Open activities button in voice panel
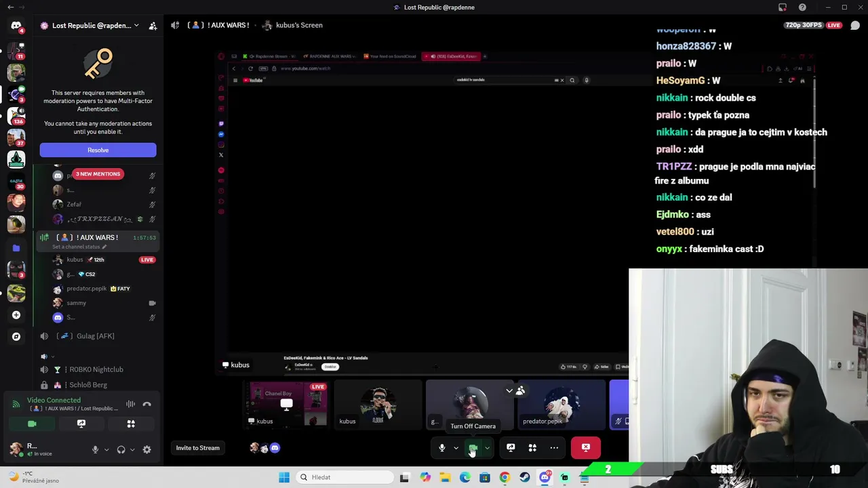Viewport: 868px width, 488px height. point(131,424)
